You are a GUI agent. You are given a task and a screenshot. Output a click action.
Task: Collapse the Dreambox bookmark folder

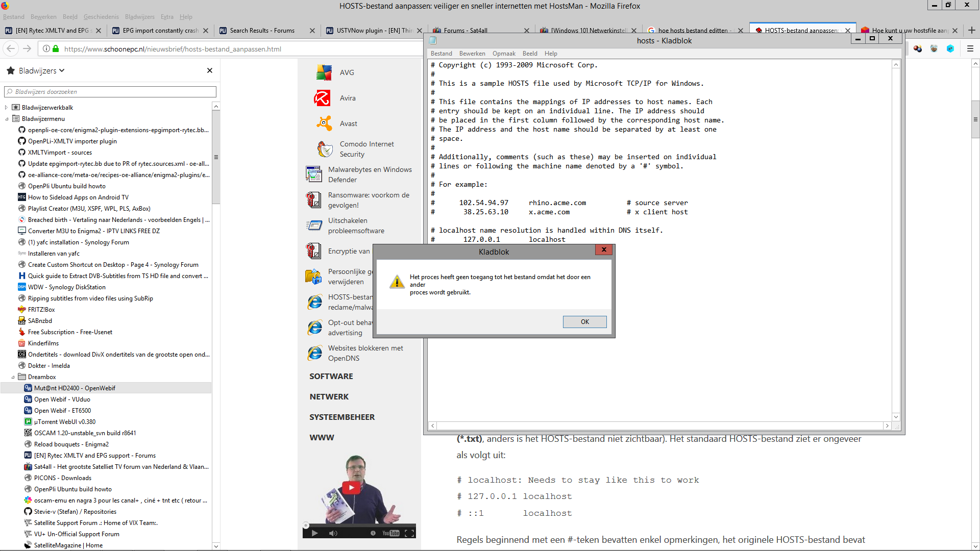click(13, 377)
